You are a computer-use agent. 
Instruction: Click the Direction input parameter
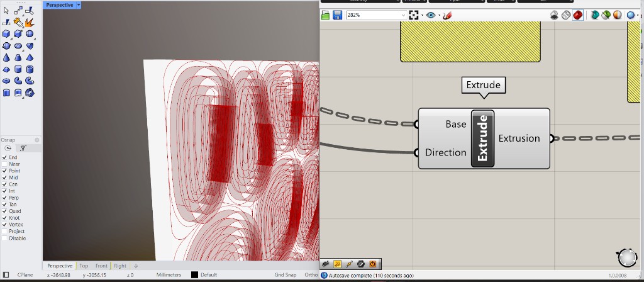(x=446, y=152)
